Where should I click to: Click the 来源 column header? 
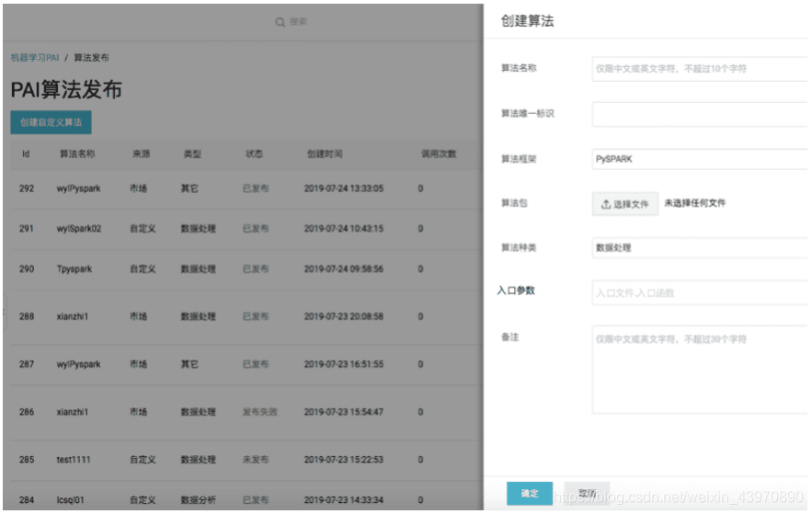[x=141, y=154]
